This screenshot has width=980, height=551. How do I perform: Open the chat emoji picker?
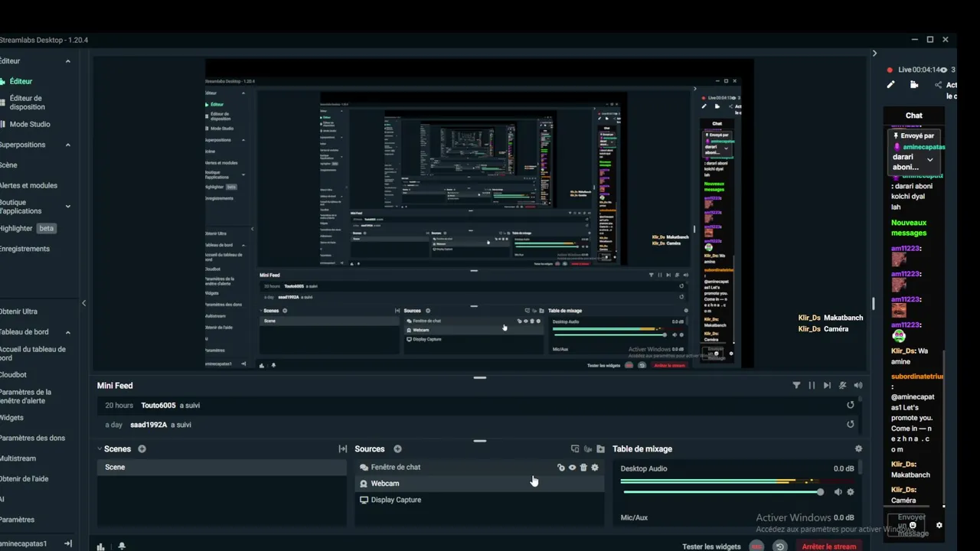coord(913,526)
